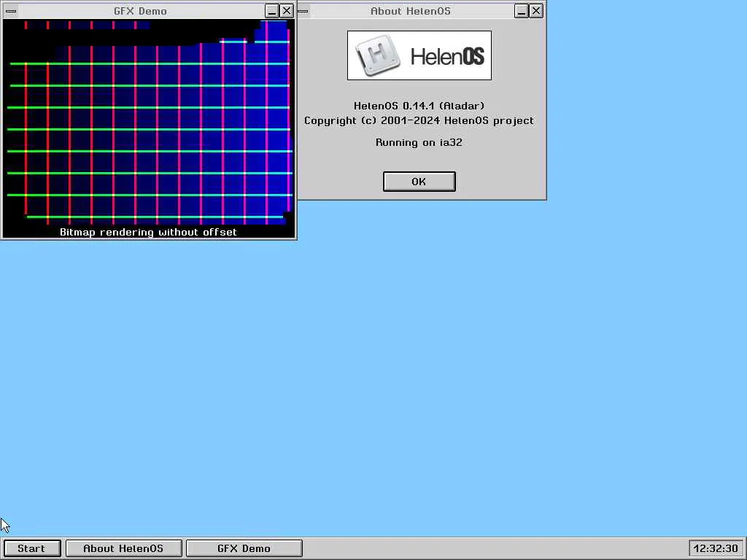The height and width of the screenshot is (560, 747).
Task: Click the About HelenOS title bar
Action: click(x=411, y=11)
